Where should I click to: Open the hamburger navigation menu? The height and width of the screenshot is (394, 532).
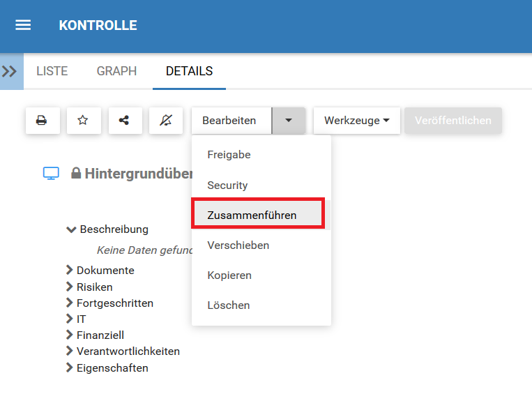(23, 25)
